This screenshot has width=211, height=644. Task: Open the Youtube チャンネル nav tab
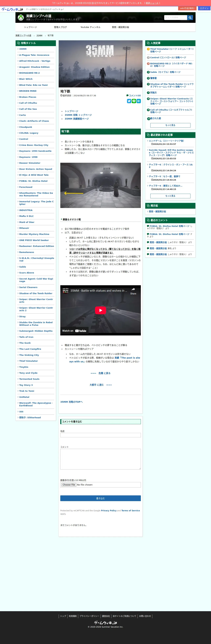click(91, 27)
